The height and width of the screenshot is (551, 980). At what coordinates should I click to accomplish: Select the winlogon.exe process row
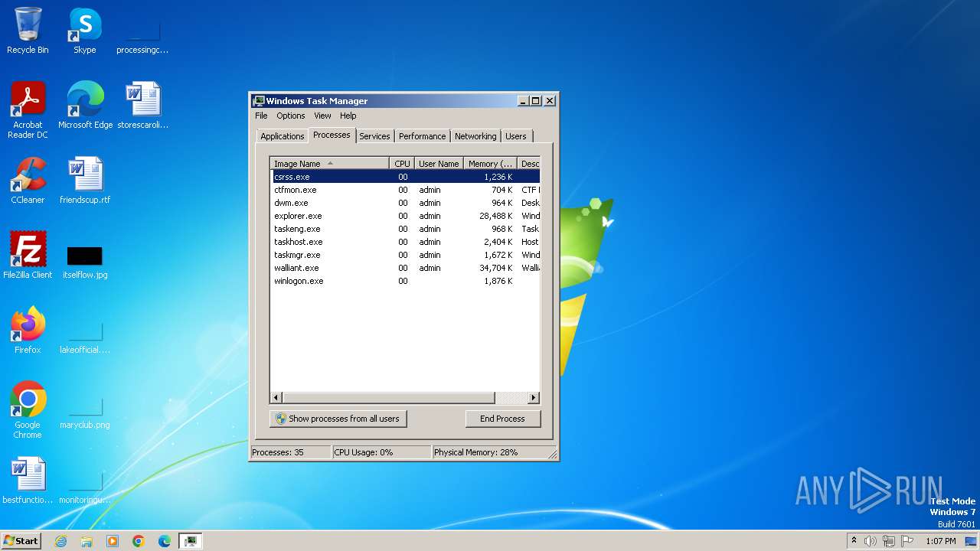405,281
